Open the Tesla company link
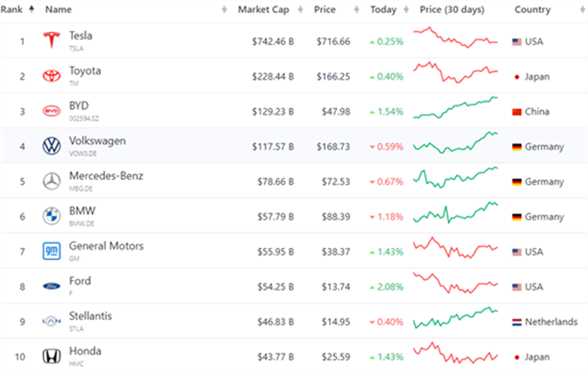 click(80, 35)
